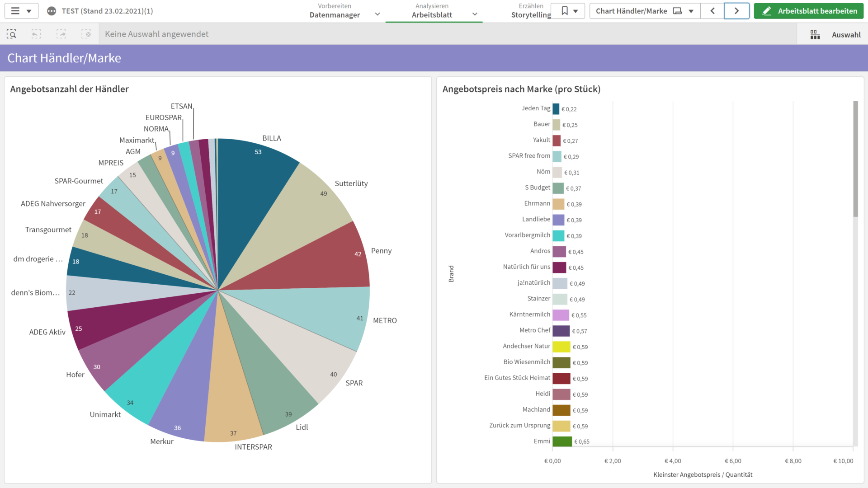This screenshot has height=488, width=868.
Task: Click the EUROSPAR pie label
Action: pyautogui.click(x=163, y=117)
